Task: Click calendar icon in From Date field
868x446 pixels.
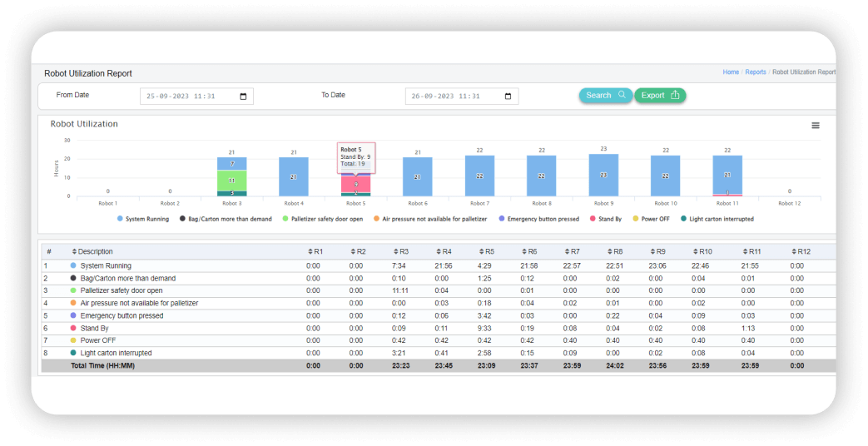Action: click(x=243, y=97)
